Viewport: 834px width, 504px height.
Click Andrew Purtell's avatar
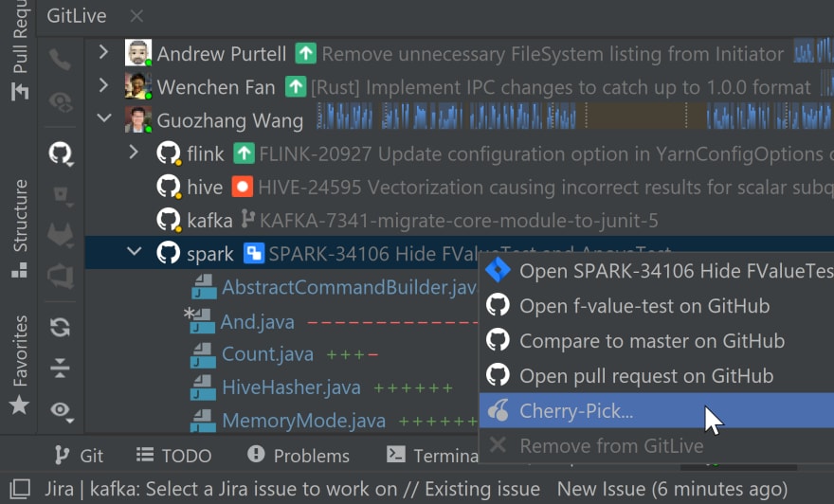click(138, 53)
